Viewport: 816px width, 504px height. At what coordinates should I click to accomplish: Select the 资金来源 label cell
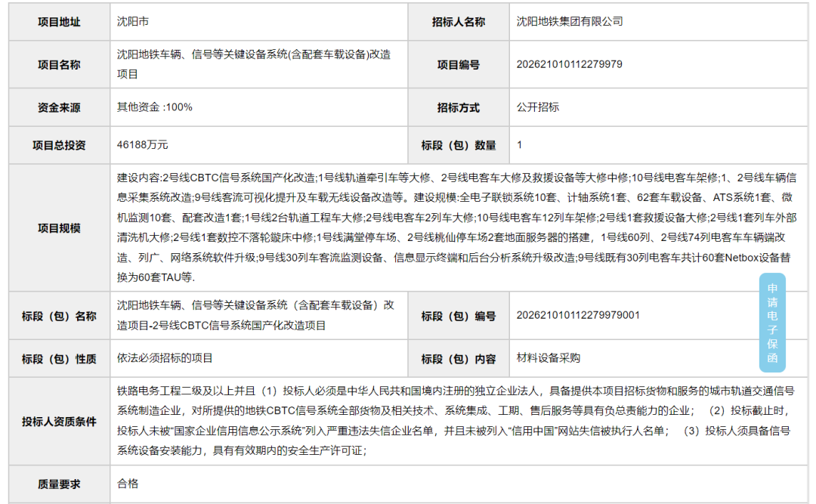[x=60, y=108]
